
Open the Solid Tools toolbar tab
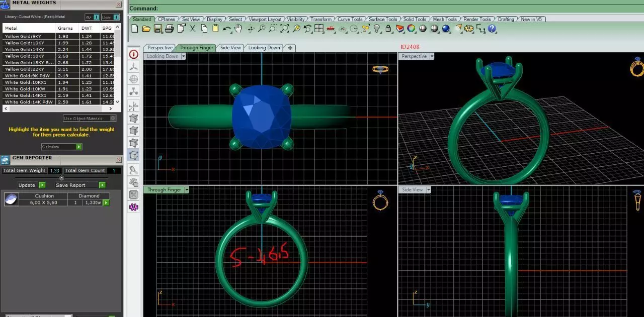(415, 19)
